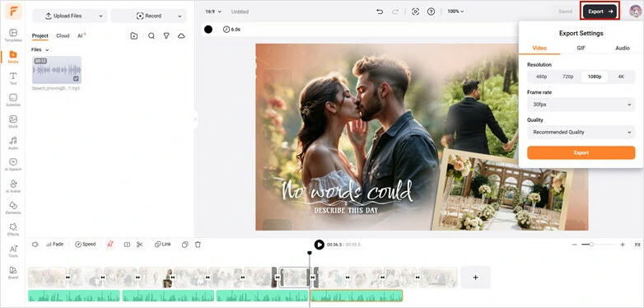The width and height of the screenshot is (644, 308).
Task: Switch to the Cloud tab
Action: 63,35
